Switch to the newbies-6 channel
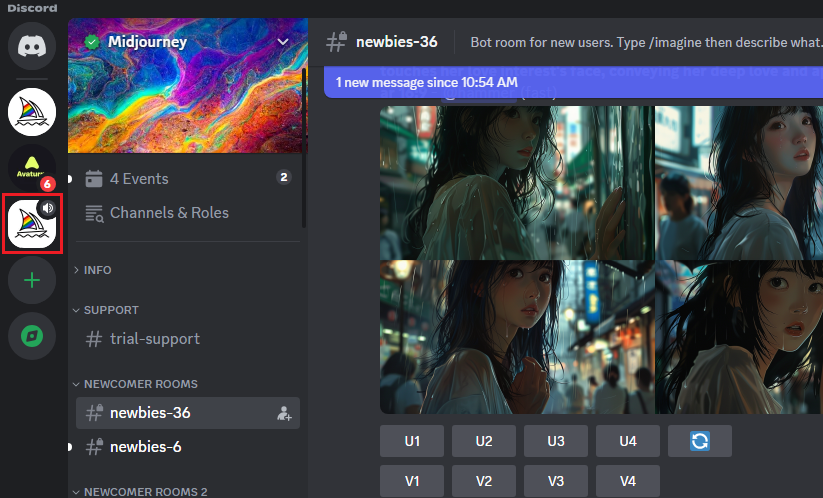Image resolution: width=823 pixels, height=498 pixels. [x=188, y=447]
